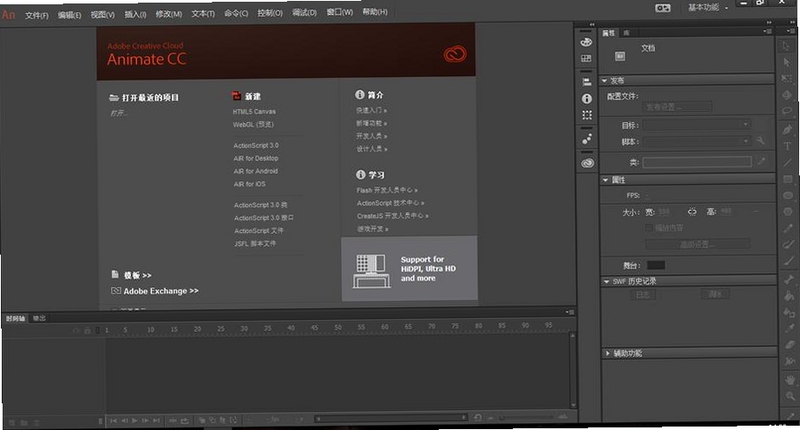Select the Lasso tool
The height and width of the screenshot is (430, 800).
click(787, 111)
